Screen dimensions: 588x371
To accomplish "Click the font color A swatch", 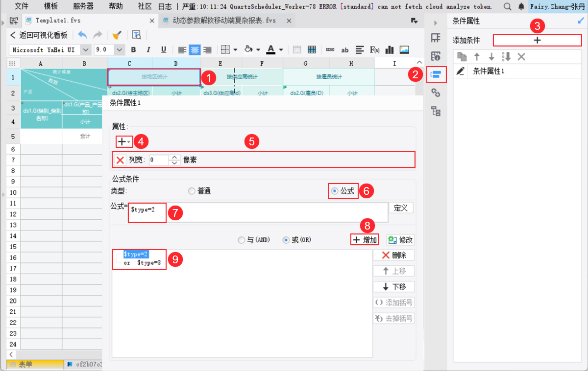I will (x=271, y=50).
